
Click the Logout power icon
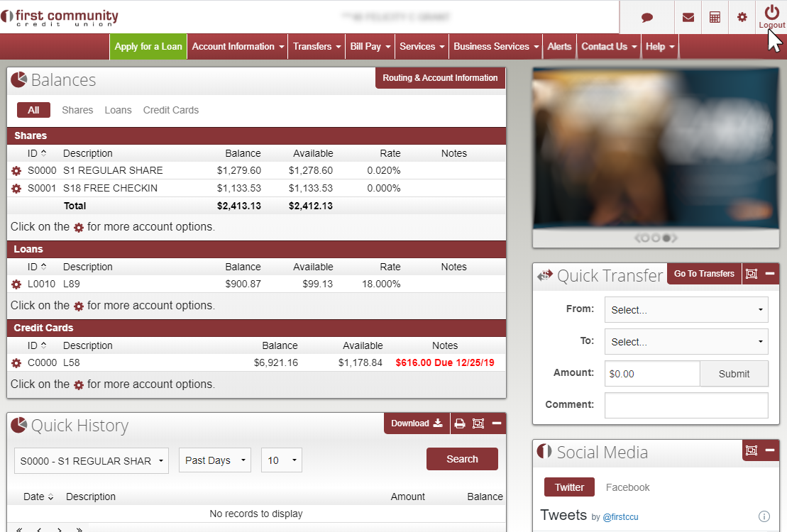pos(771,13)
